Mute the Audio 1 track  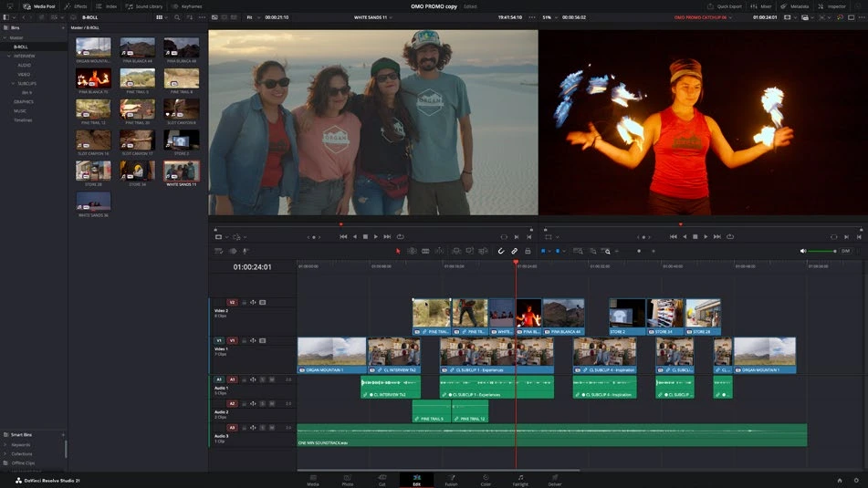coord(272,380)
